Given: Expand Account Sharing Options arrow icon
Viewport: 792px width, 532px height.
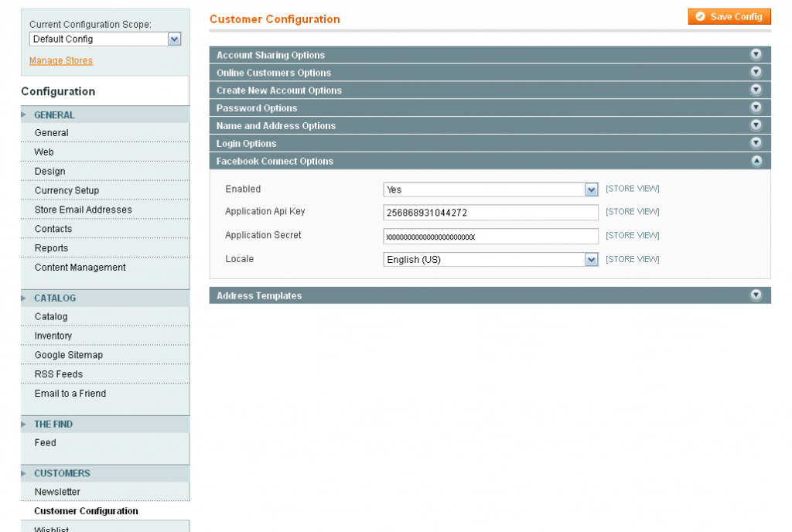Looking at the screenshot, I should pos(756,54).
